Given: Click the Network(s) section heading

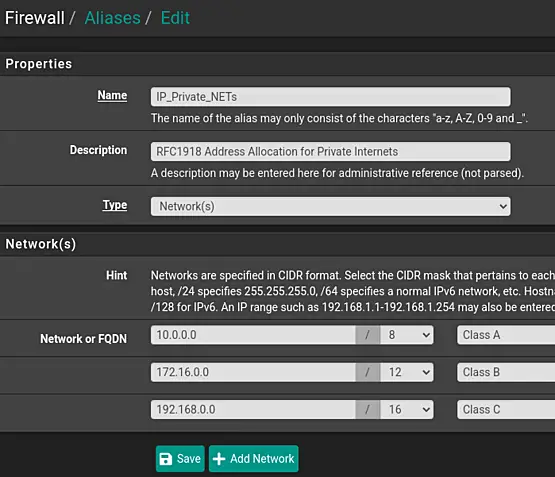Looking at the screenshot, I should click(41, 244).
